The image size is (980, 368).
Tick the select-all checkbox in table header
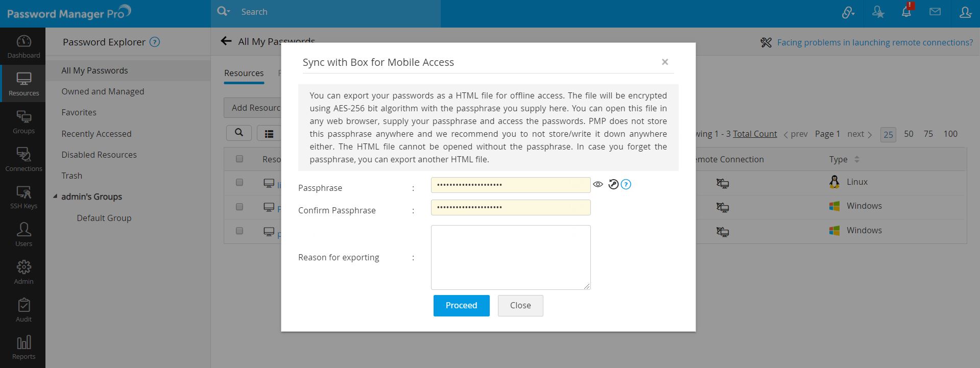[x=240, y=159]
